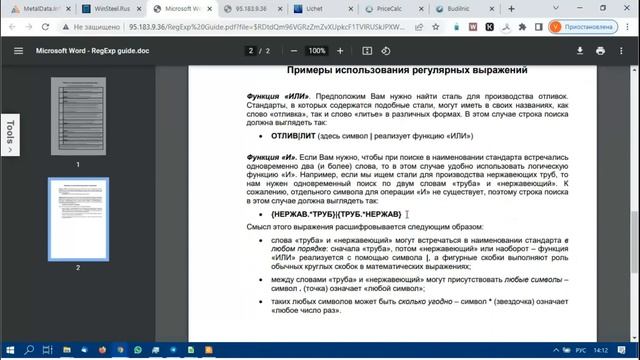Viewport: 640px width, 360px height.
Task: Rotate the PDF counterclockwise
Action: (x=386, y=51)
